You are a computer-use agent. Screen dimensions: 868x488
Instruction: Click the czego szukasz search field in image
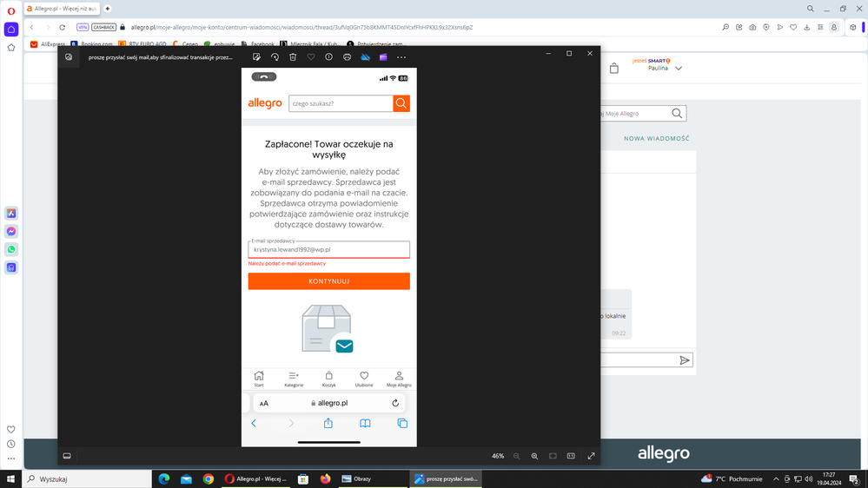[341, 103]
